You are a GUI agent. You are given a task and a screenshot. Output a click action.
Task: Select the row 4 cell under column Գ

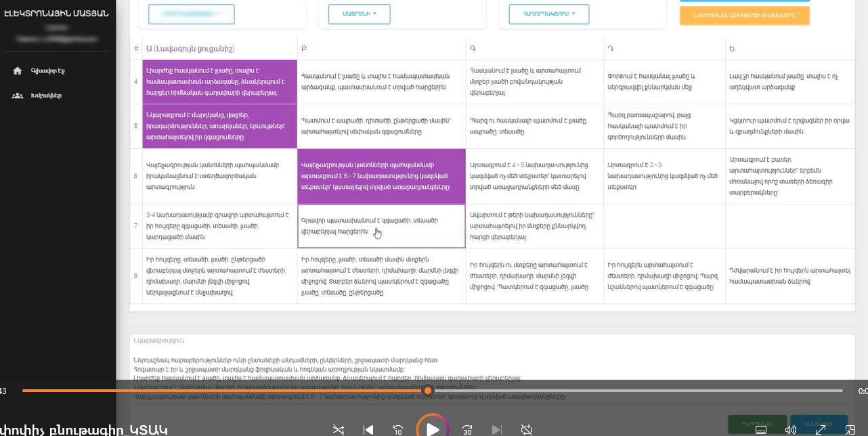(x=535, y=81)
